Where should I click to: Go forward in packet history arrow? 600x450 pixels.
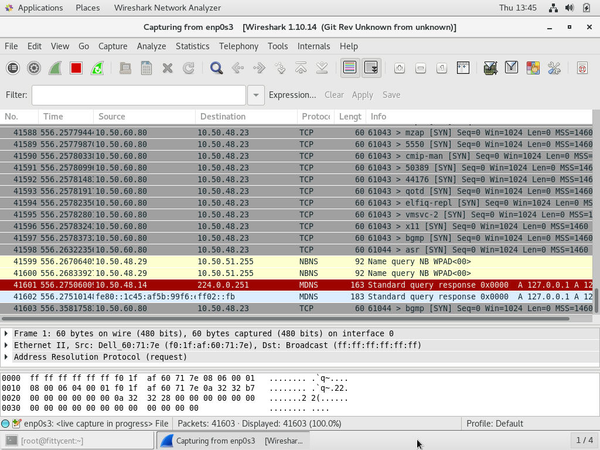tap(259, 68)
